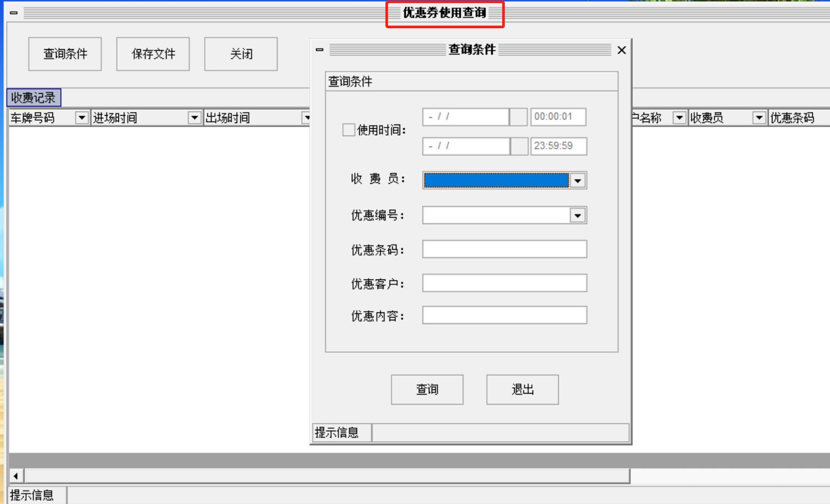Open the dropdown next to 名称 column
This screenshot has width=830, height=504.
[x=679, y=118]
